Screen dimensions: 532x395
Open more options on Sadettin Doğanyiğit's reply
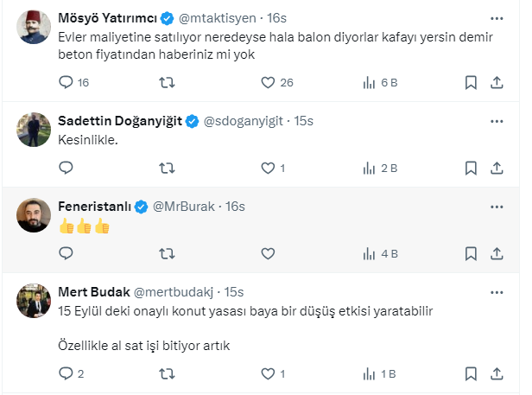click(x=497, y=120)
